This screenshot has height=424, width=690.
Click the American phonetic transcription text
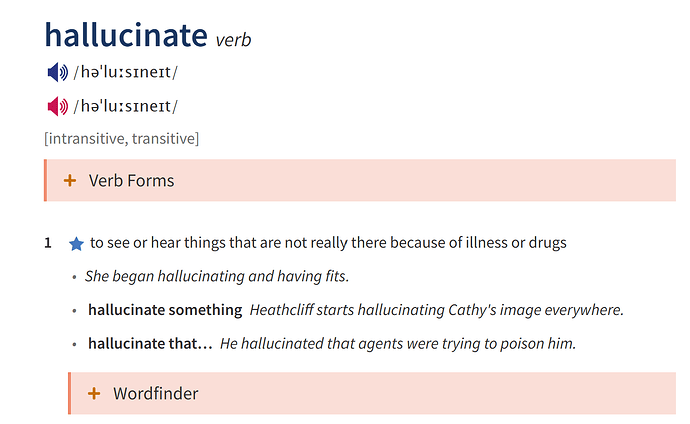[x=125, y=106]
